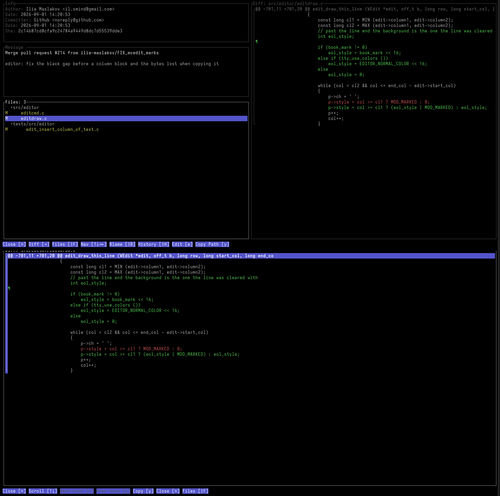This screenshot has width=500, height=496.
Task: Open Blame view from the button bar
Action: 122,244
